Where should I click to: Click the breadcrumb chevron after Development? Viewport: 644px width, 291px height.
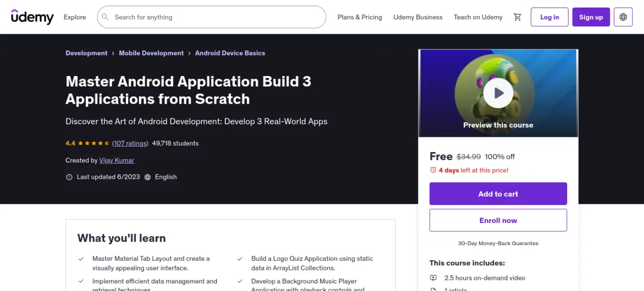(113, 53)
